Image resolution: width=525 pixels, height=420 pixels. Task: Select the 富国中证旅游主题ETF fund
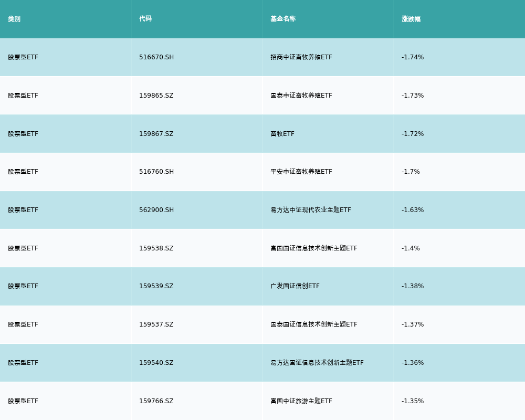[301, 401]
